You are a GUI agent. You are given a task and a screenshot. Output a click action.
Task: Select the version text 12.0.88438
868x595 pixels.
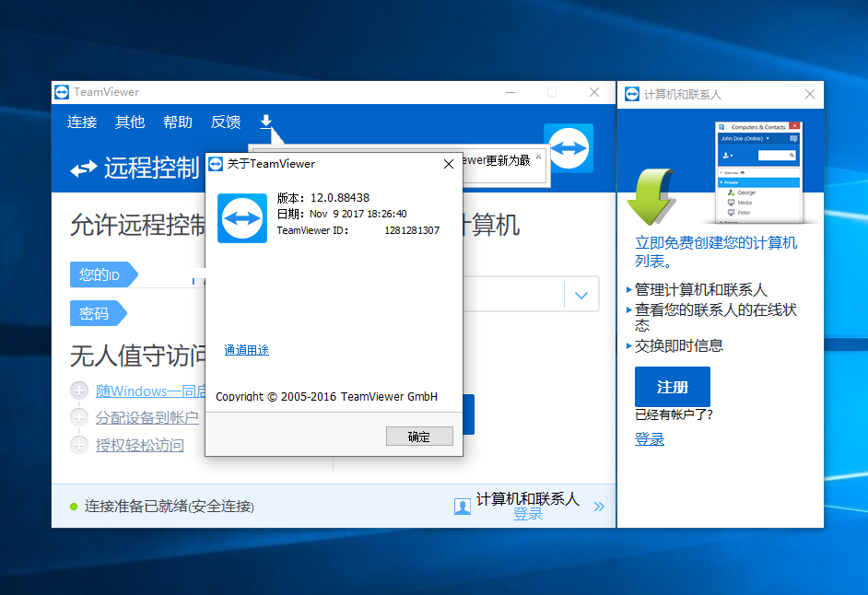[340, 198]
